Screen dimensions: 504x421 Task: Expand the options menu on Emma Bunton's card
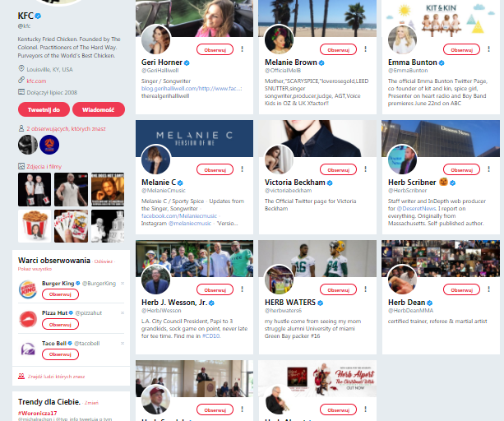click(488, 49)
